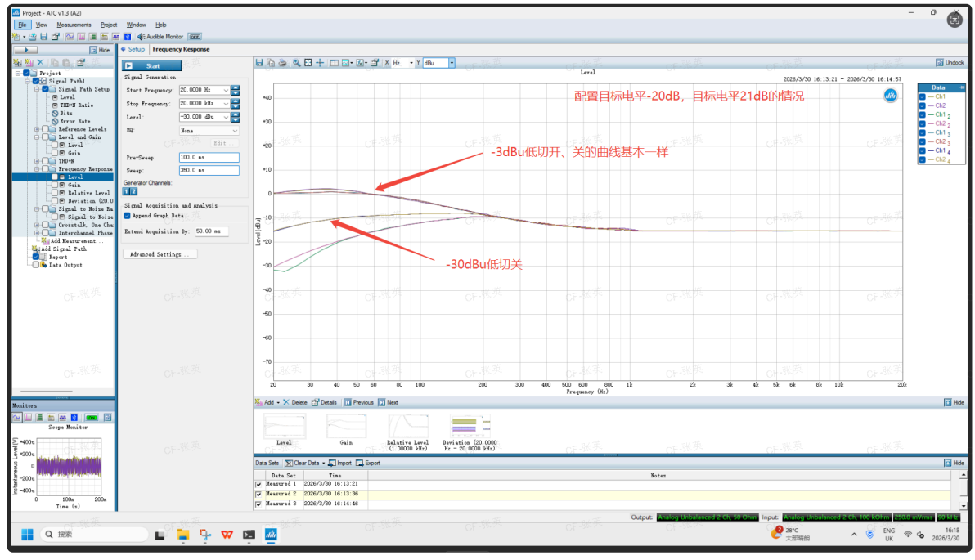Select the crosshair cursor graph tool

[x=320, y=63]
